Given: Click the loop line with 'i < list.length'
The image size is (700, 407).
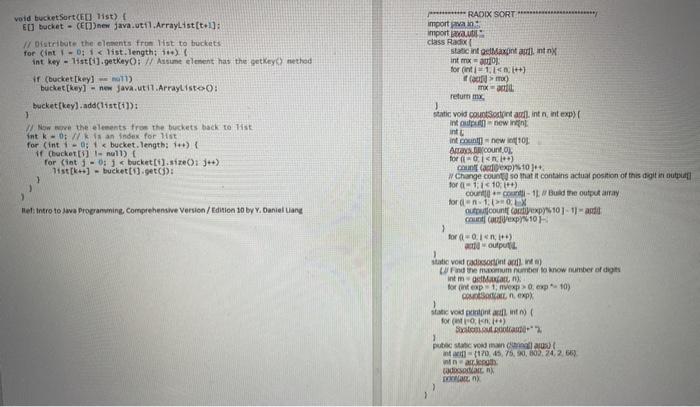Looking at the screenshot, I should point(106,52).
